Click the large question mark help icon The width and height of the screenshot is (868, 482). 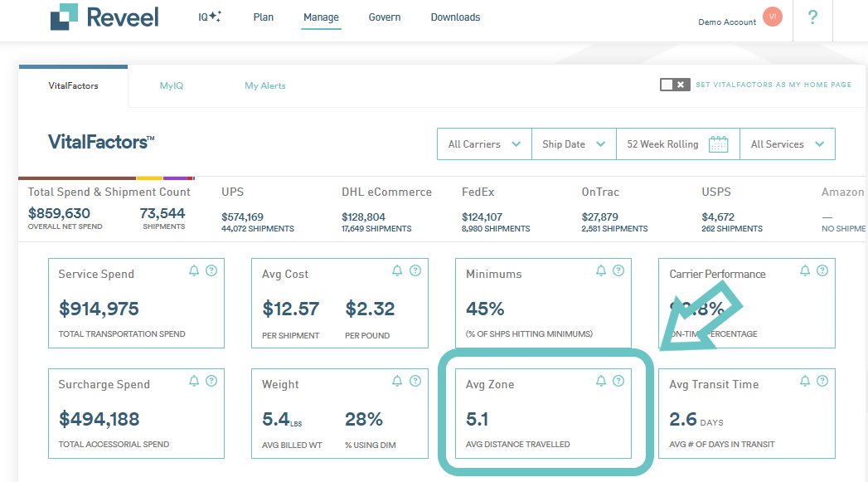click(x=812, y=17)
